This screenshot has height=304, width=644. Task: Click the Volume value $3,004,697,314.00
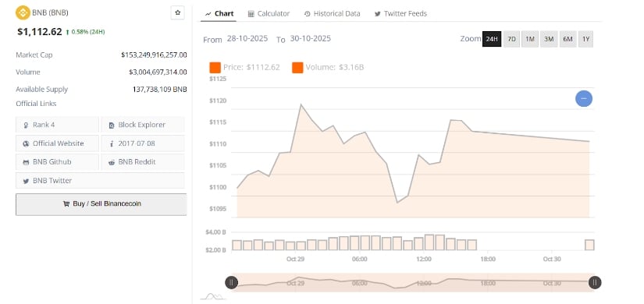(x=158, y=72)
